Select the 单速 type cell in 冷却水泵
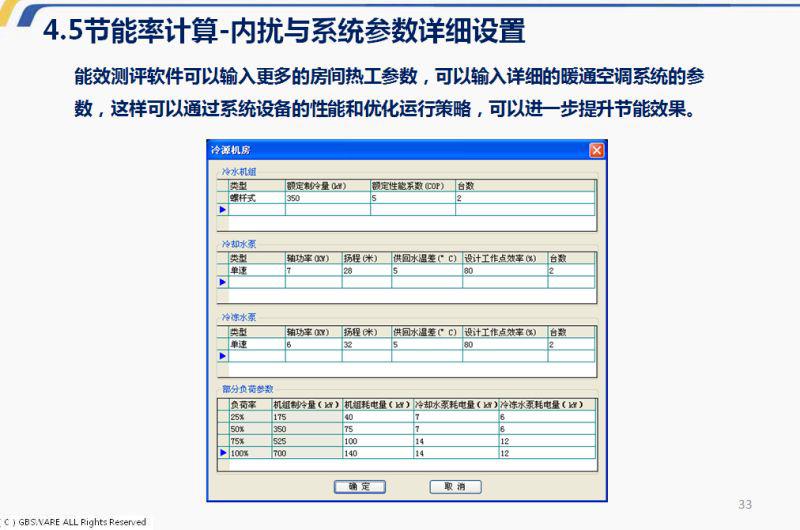 click(x=257, y=271)
